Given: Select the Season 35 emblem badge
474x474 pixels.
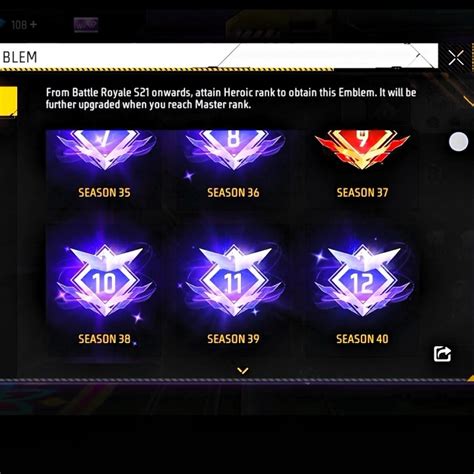Looking at the screenshot, I should pyautogui.click(x=104, y=150).
